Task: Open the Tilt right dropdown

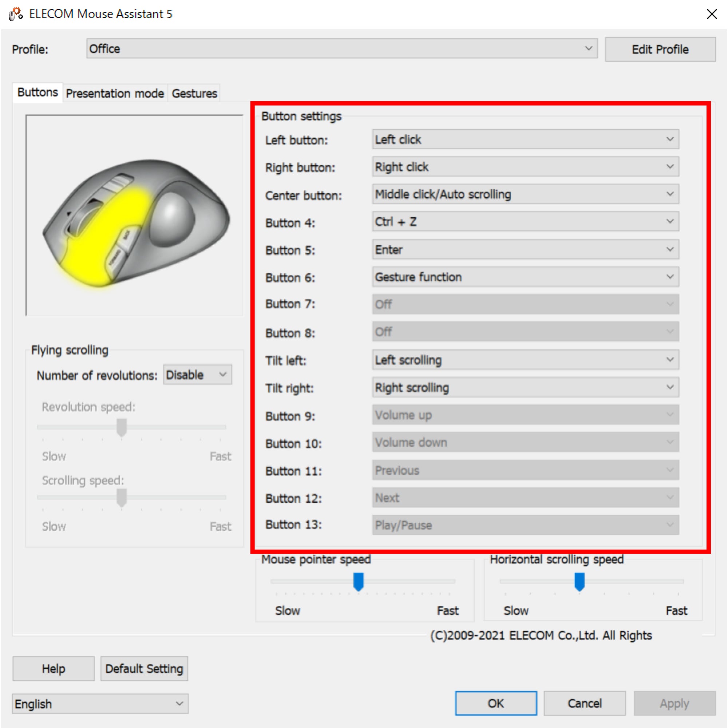Action: pyautogui.click(x=526, y=387)
